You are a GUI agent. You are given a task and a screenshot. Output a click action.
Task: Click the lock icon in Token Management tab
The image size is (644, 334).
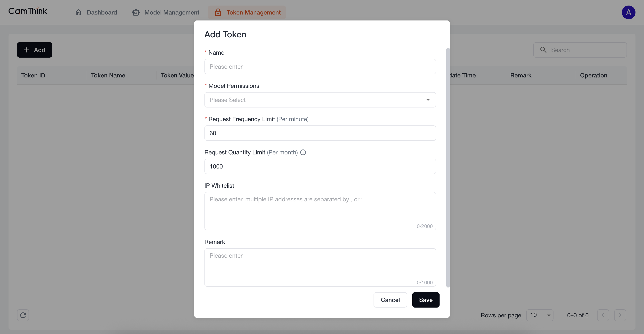pyautogui.click(x=218, y=12)
